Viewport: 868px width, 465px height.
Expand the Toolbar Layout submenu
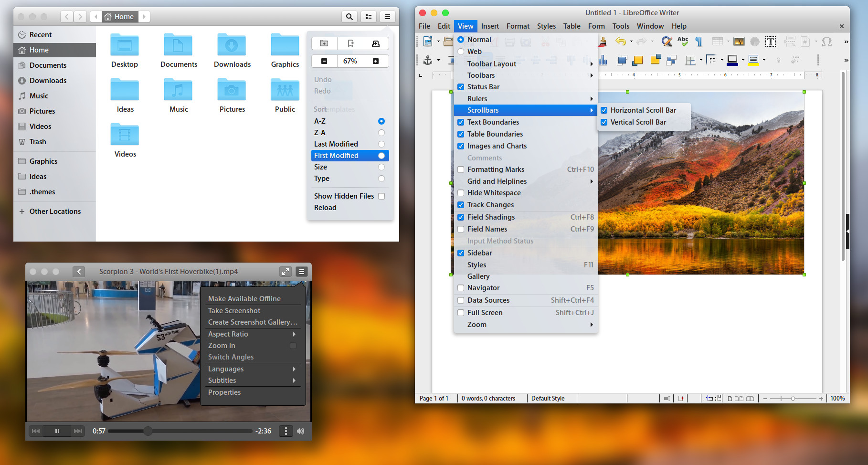pos(526,63)
